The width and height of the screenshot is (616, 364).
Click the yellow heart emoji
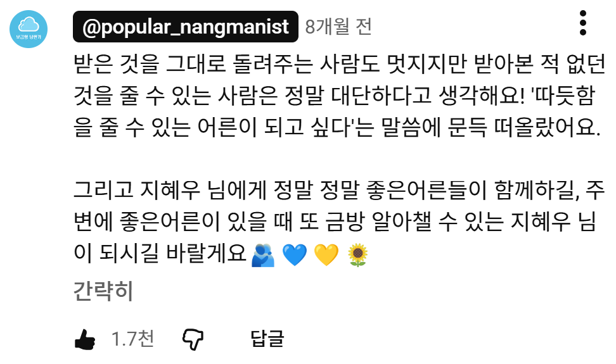pyautogui.click(x=326, y=255)
